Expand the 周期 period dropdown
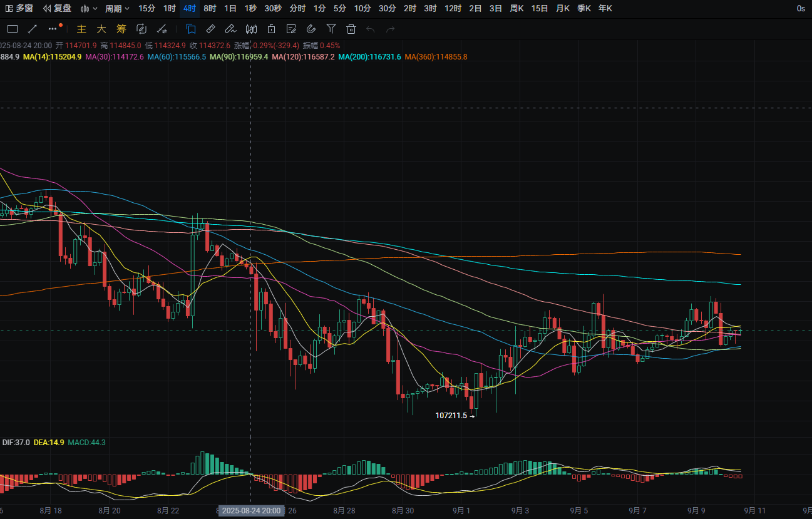The height and width of the screenshot is (519, 812). tap(117, 9)
